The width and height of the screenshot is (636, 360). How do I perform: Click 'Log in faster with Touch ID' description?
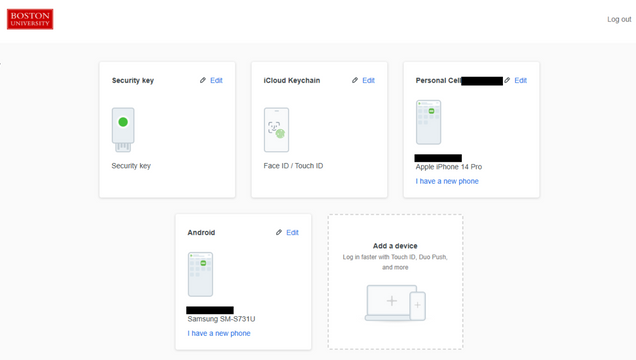click(395, 262)
